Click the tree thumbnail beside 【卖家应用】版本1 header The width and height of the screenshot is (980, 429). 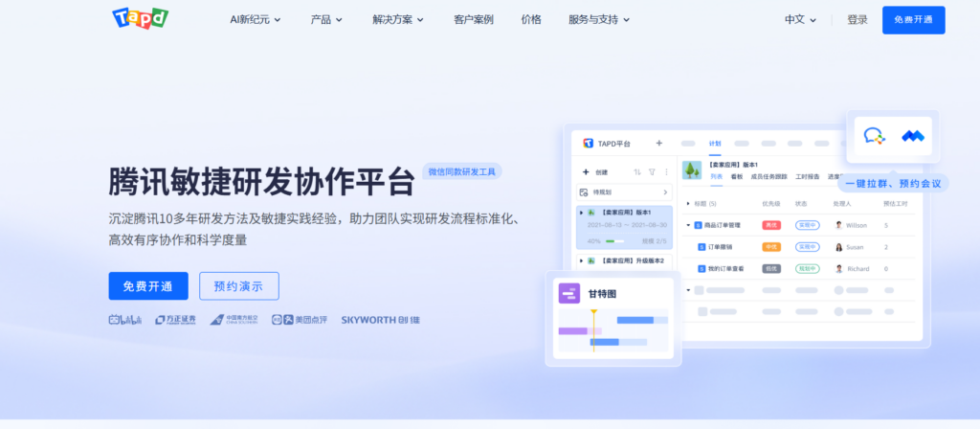point(691,170)
